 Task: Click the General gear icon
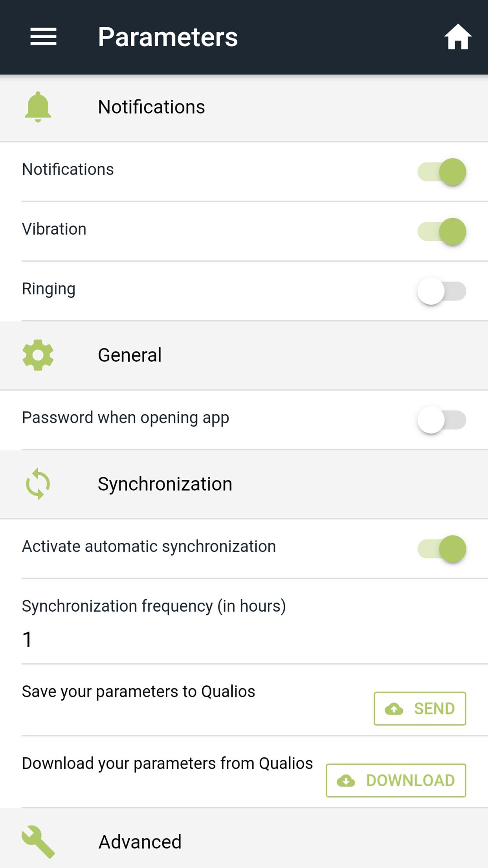pyautogui.click(x=38, y=355)
